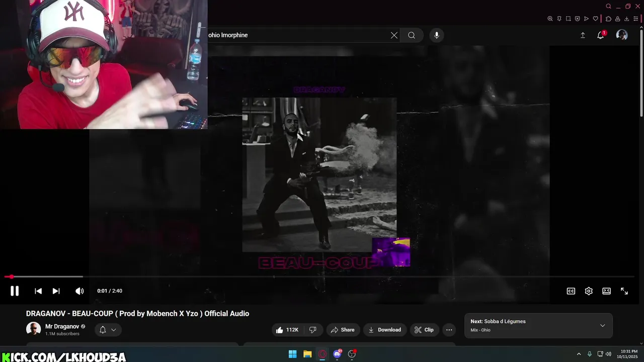The height and width of the screenshot is (362, 644).
Task: Open more actions three-dot menu
Action: (449, 330)
